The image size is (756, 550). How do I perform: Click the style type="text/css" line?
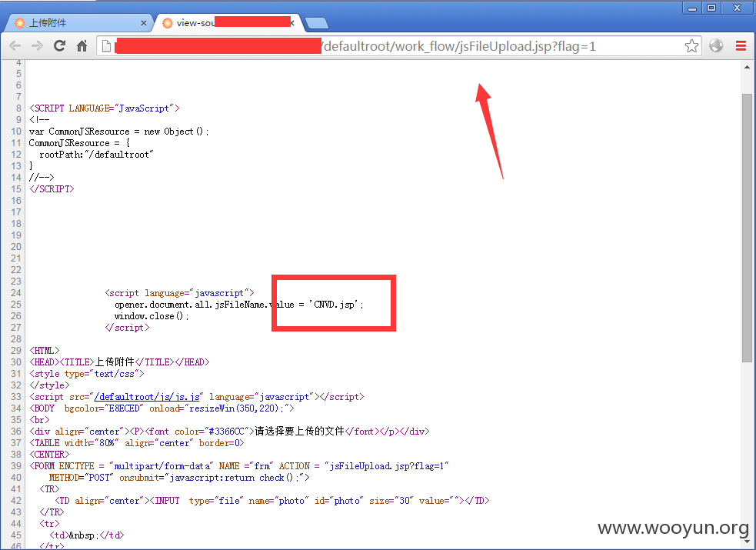point(86,374)
